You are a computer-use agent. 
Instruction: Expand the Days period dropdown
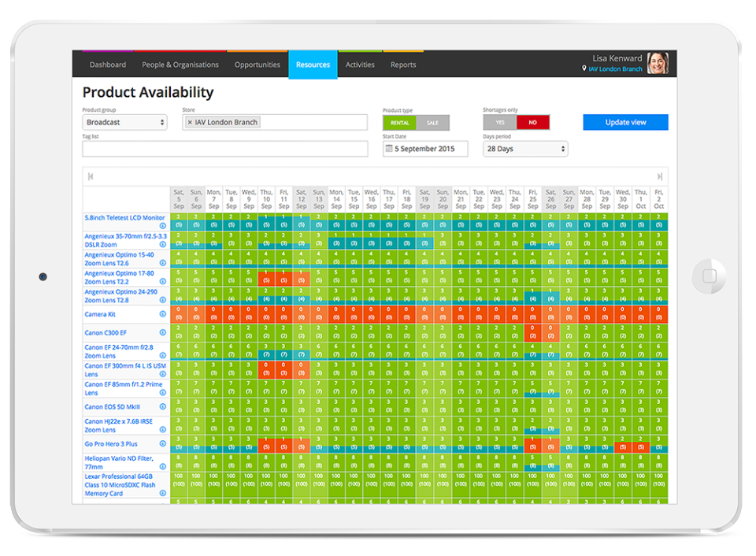[525, 149]
